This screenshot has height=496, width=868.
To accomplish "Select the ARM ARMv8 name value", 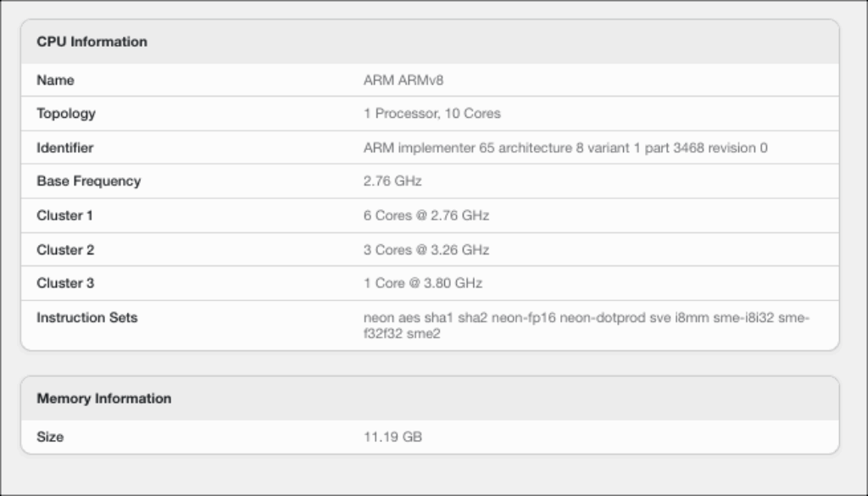I will tap(403, 81).
